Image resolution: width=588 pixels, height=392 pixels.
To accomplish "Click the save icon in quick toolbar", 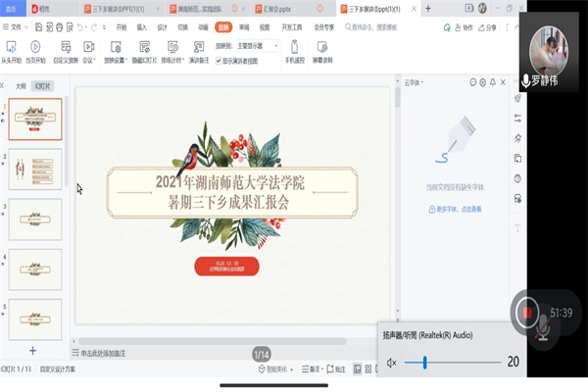I will point(38,27).
